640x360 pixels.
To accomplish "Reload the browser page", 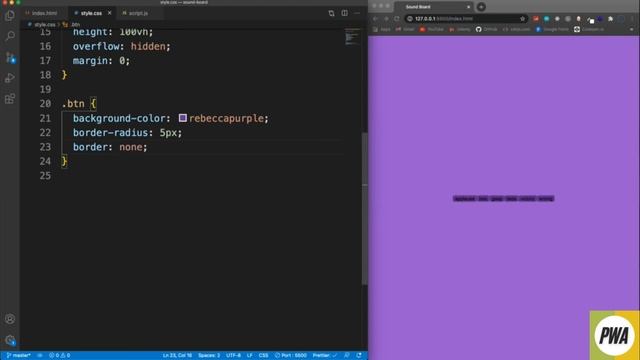I will point(397,19).
